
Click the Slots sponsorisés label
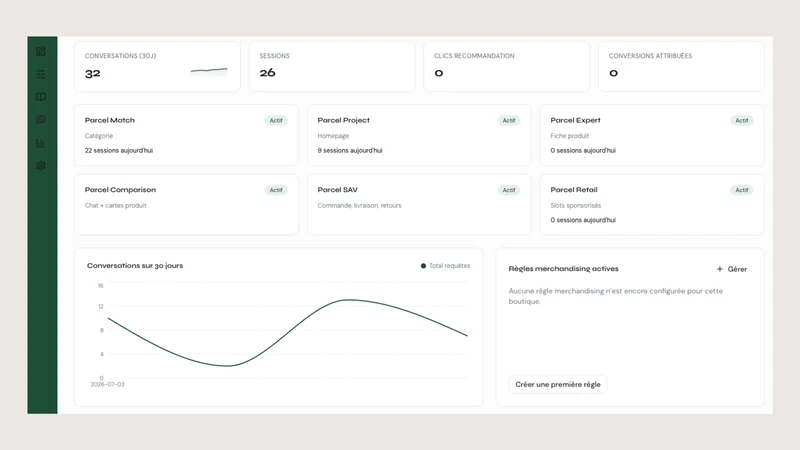576,206
